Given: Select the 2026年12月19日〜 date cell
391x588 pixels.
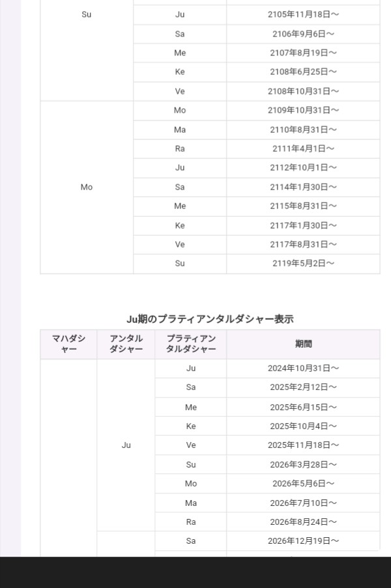Looking at the screenshot, I should (x=303, y=541).
